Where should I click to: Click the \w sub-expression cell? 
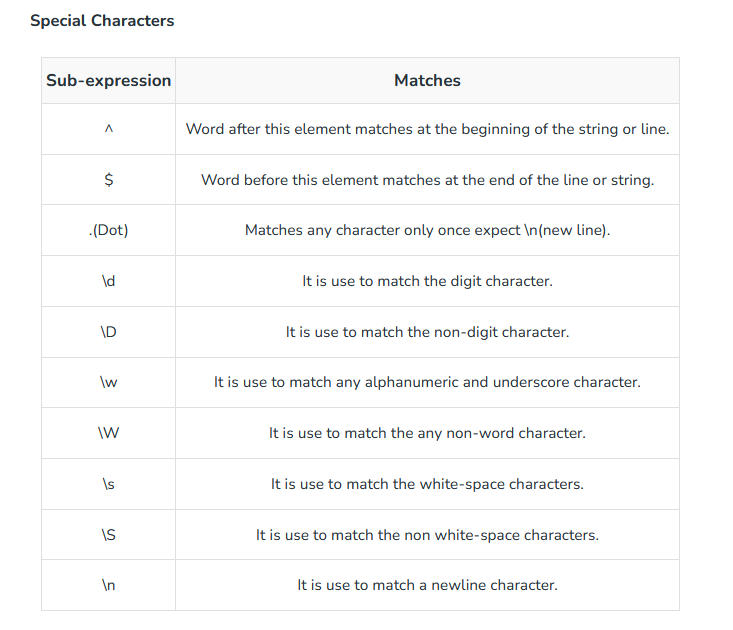click(108, 382)
